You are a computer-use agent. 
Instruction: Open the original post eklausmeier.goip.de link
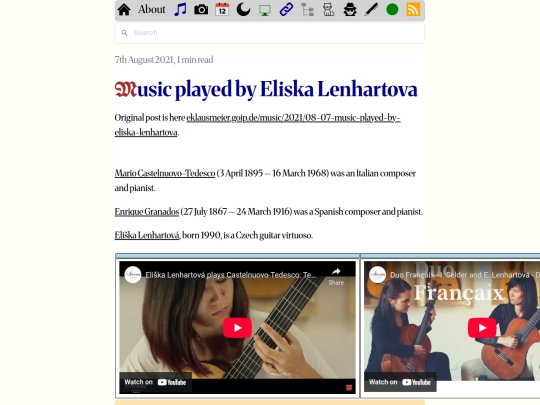pyautogui.click(x=257, y=125)
